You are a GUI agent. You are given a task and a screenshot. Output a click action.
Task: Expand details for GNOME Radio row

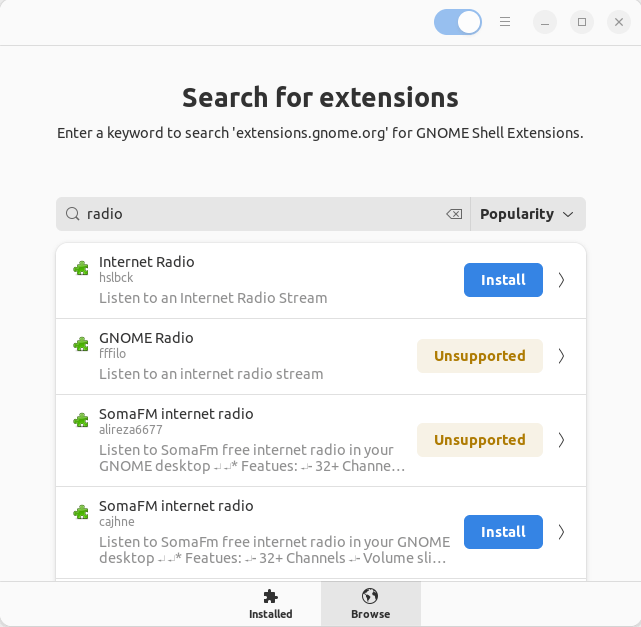pyautogui.click(x=561, y=356)
